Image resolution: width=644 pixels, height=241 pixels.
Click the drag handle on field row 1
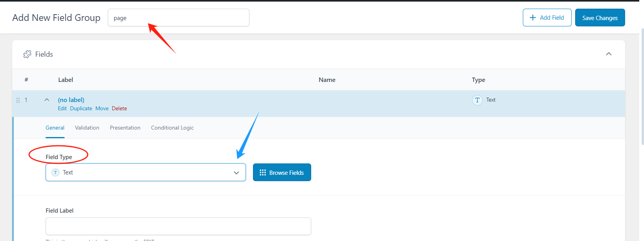point(18,100)
